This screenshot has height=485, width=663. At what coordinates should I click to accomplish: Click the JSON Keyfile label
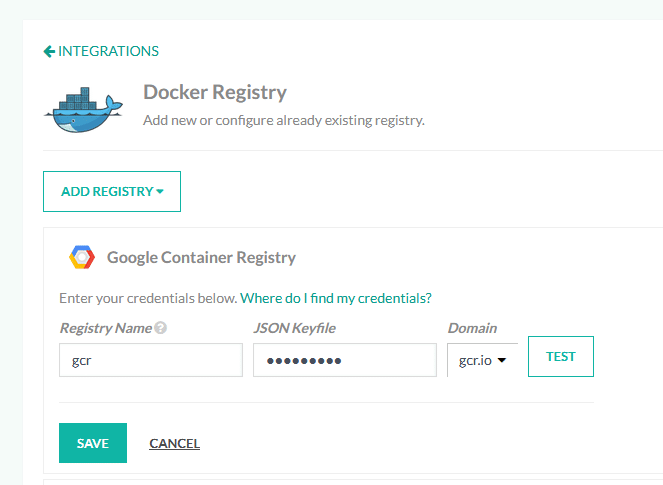coord(297,328)
